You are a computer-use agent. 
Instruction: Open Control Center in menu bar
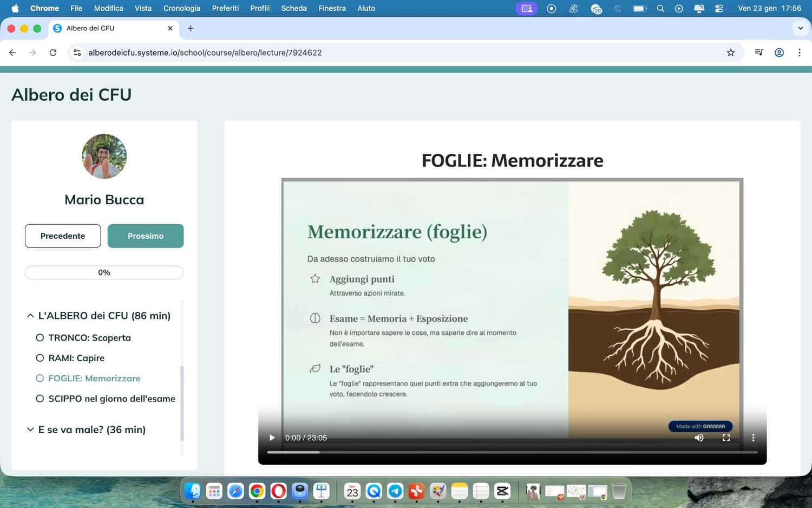pyautogui.click(x=719, y=8)
